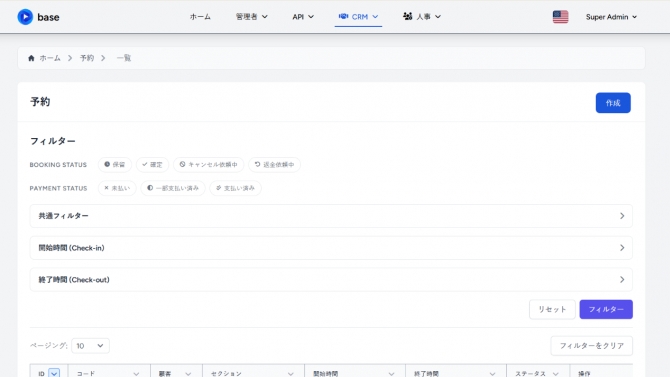Screen dimensions: 670x377
Task: Toggle 確定 booking status filter
Action: (152, 165)
